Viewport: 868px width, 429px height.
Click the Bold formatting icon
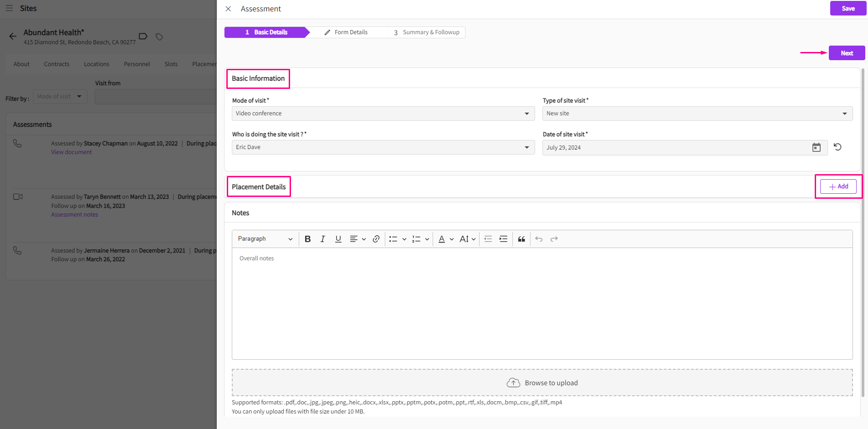(308, 239)
